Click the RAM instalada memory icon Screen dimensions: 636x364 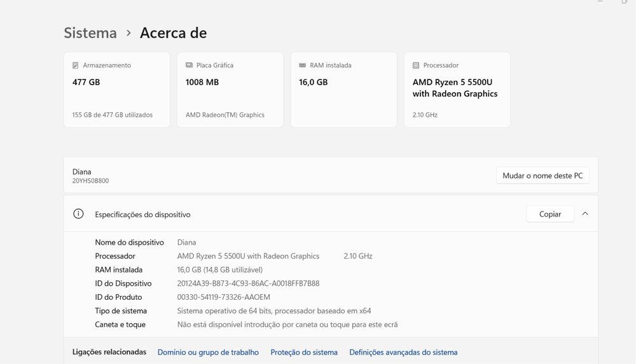coord(303,65)
